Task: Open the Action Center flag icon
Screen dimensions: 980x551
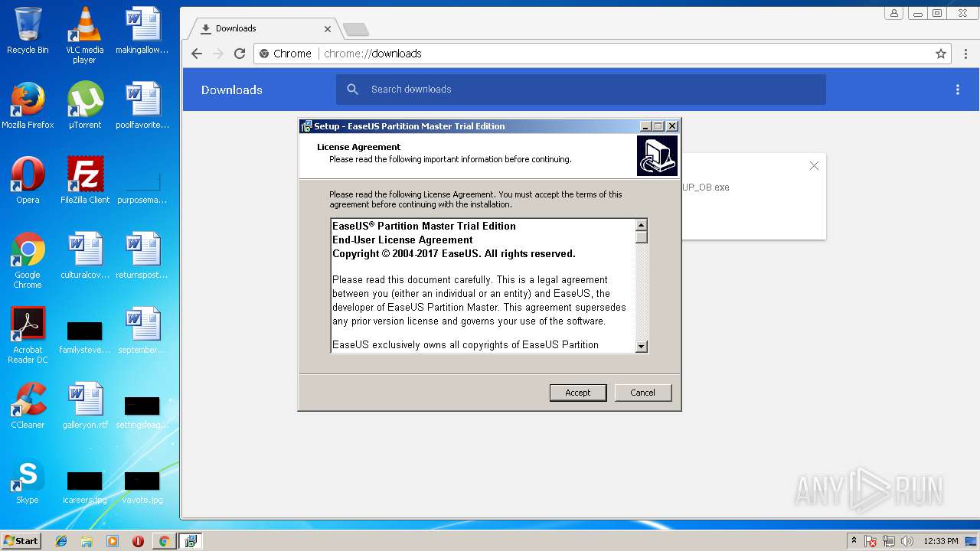Action: [x=871, y=541]
